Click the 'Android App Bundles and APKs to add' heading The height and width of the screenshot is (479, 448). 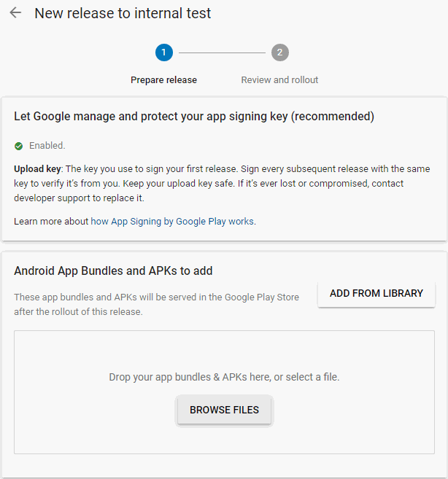click(113, 271)
